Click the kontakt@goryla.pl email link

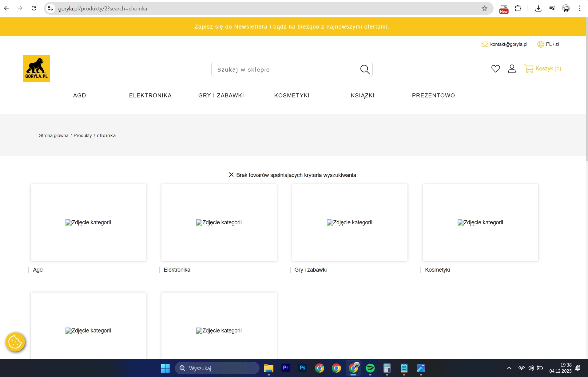click(508, 44)
